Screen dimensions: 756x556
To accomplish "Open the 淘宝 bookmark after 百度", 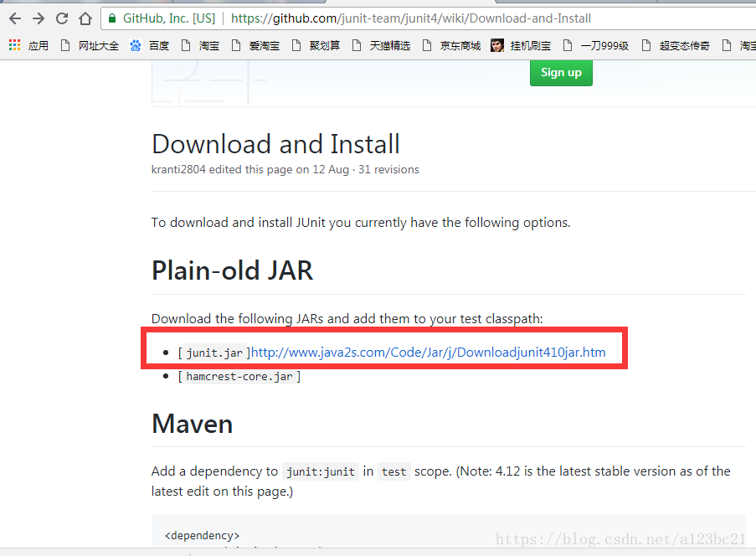I will tap(201, 46).
